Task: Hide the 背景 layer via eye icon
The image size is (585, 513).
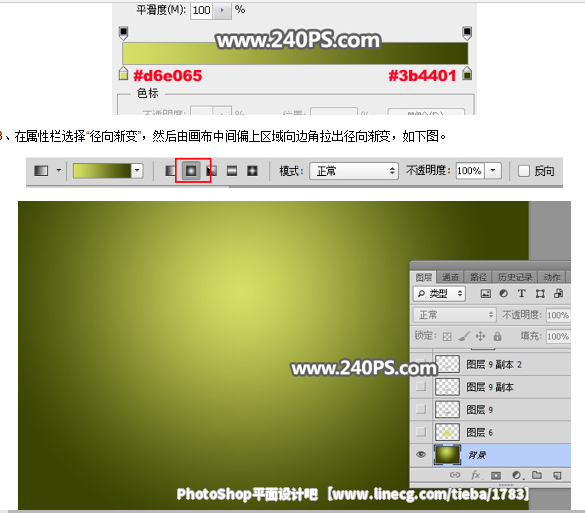Action: tap(421, 454)
